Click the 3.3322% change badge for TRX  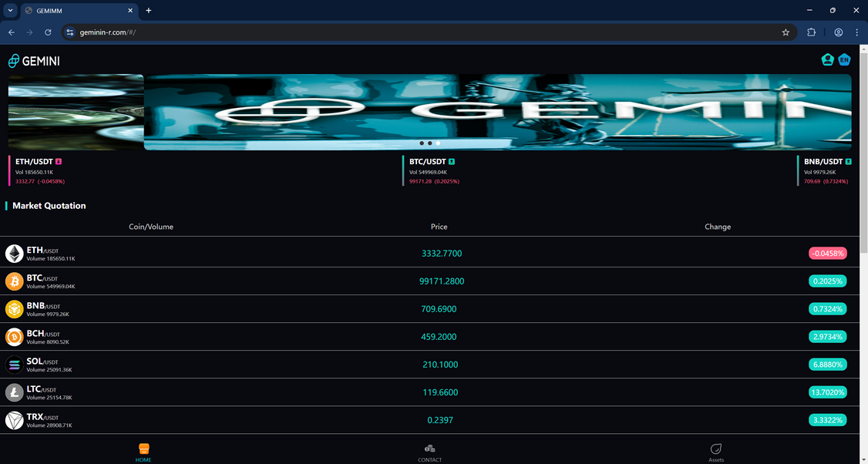coord(828,420)
